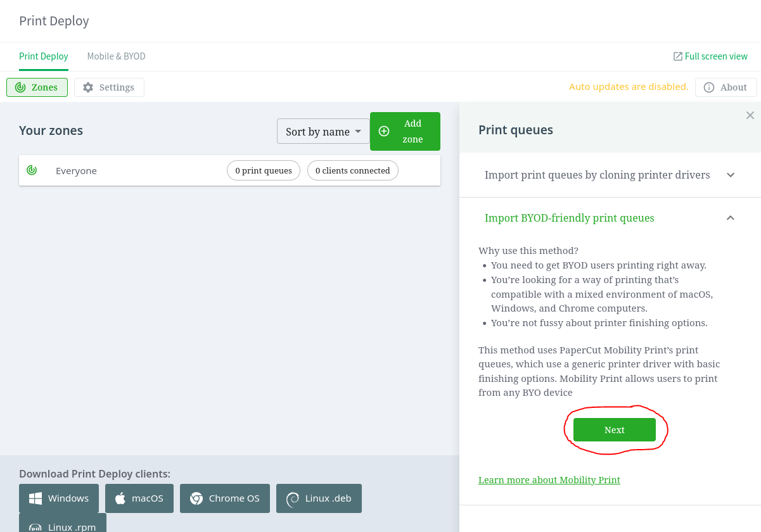Open the Sort by name dropdown
Image resolution: width=761 pixels, height=532 pixels.
click(x=323, y=131)
